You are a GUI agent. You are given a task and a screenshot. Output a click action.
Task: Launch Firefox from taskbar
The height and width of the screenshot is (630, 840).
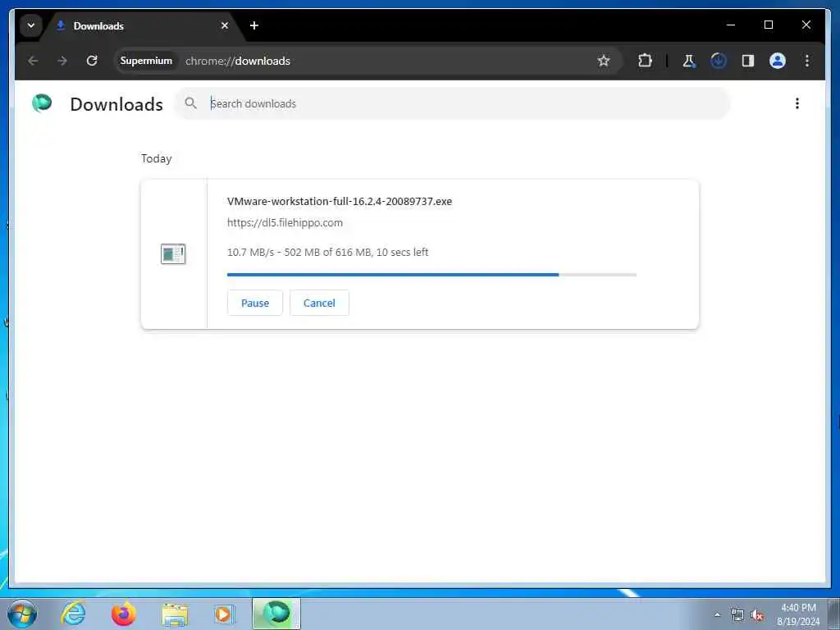124,614
